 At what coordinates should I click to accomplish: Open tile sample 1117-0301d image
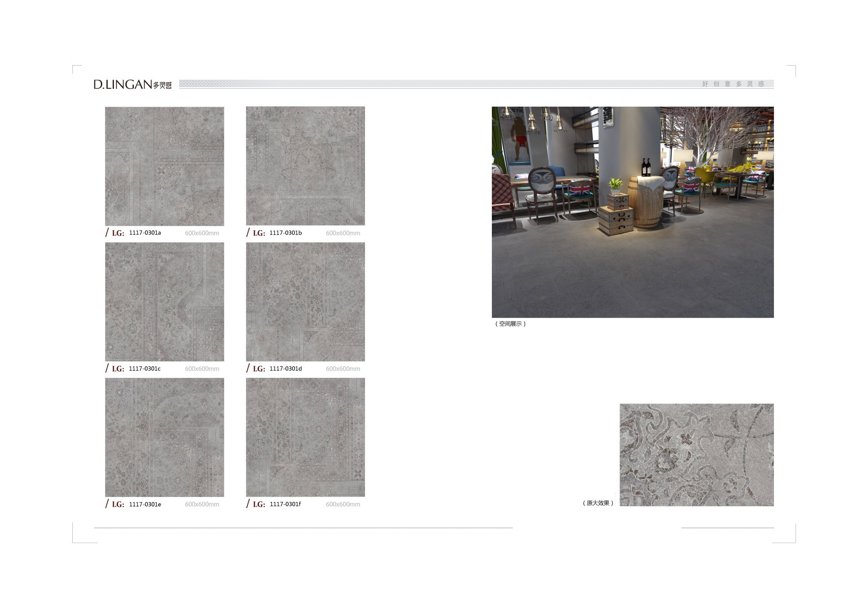point(305,302)
